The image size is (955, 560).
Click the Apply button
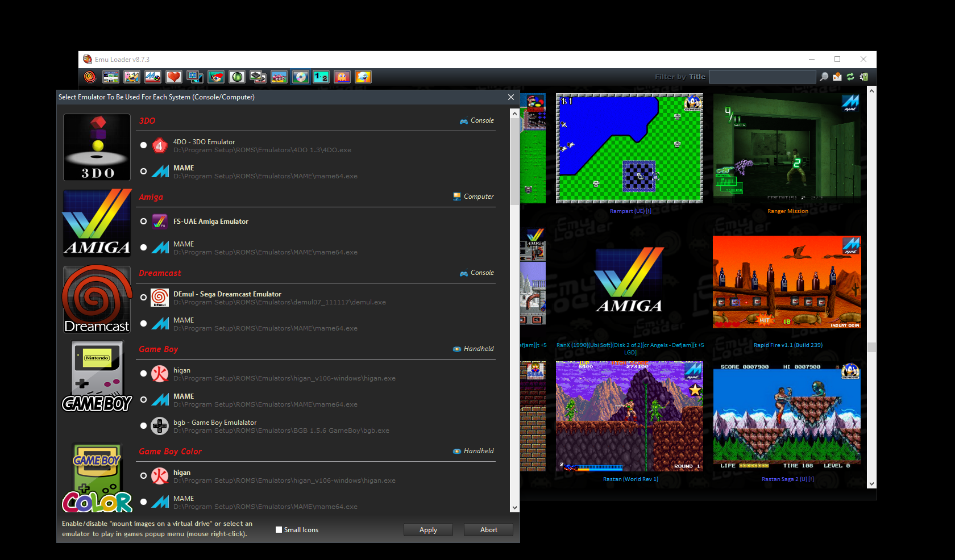tap(428, 530)
